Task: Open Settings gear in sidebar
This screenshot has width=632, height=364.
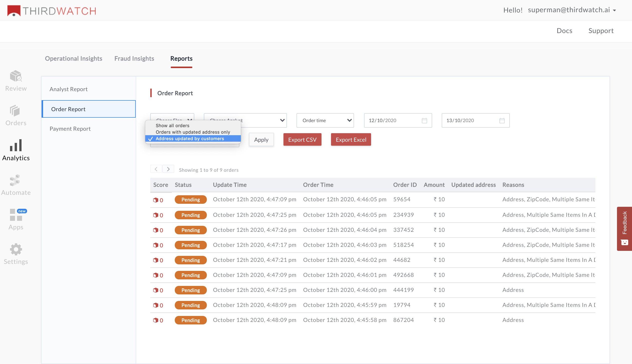Action: 16,254
